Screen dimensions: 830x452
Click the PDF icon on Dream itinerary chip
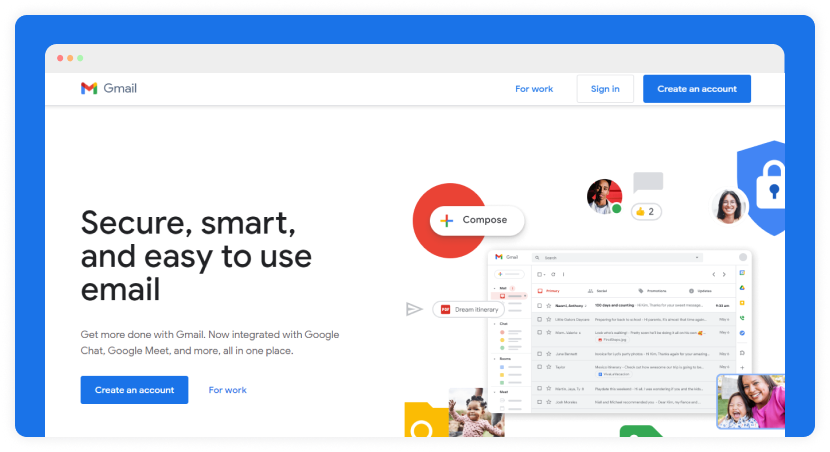(445, 310)
